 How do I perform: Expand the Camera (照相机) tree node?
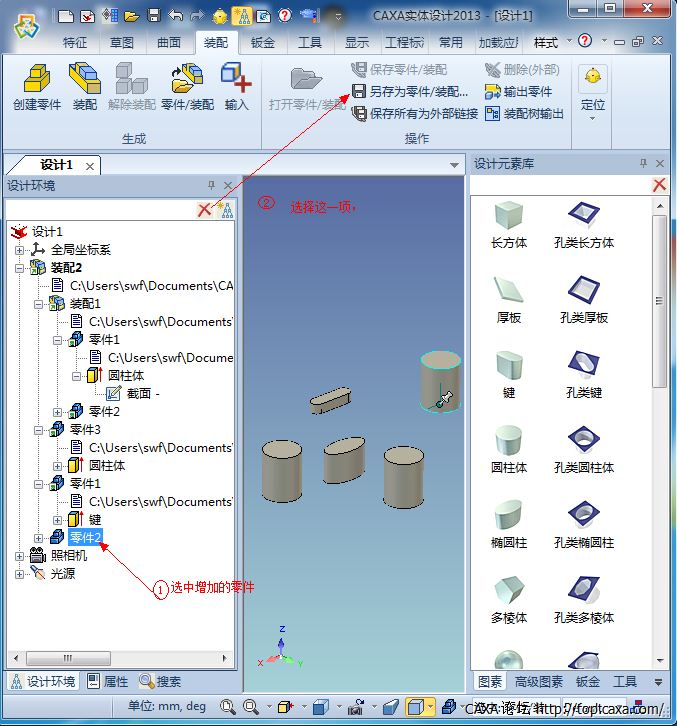[x=19, y=556]
